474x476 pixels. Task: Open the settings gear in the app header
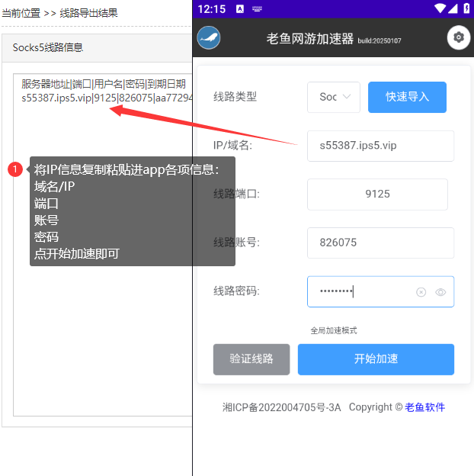(x=459, y=37)
